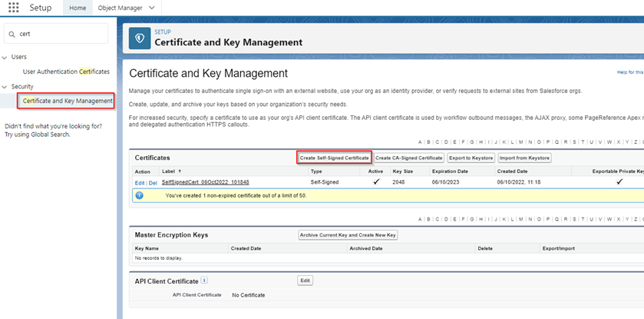The height and width of the screenshot is (319, 644).
Task: Click the Certificate and Key Management shield icon
Action: pos(140,38)
